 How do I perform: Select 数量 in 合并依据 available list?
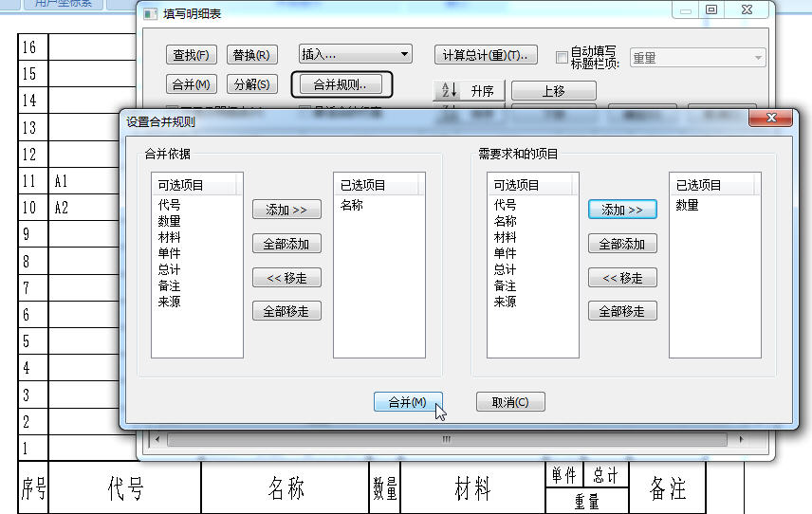point(170,221)
